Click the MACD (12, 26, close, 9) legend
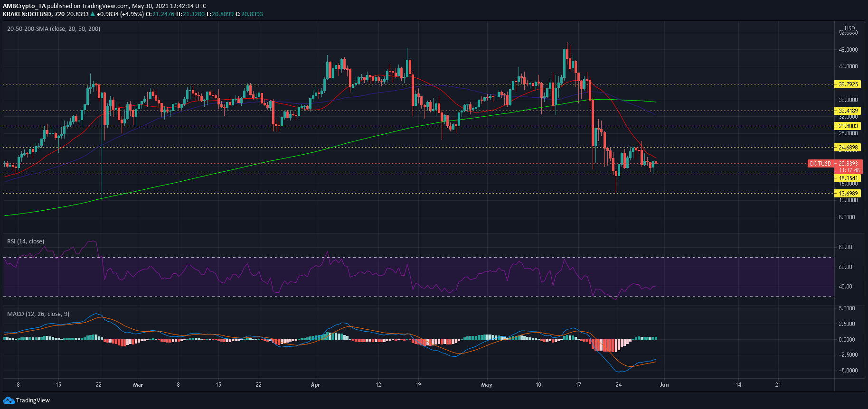 (x=38, y=314)
